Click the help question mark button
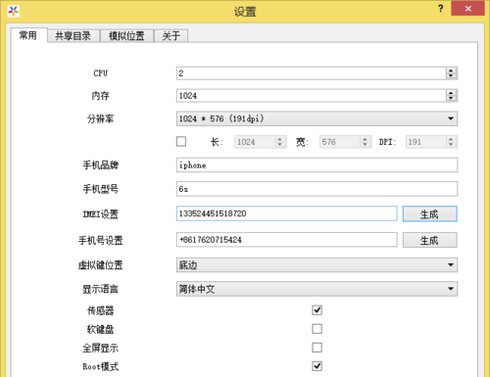This screenshot has height=377, width=490. [x=440, y=9]
